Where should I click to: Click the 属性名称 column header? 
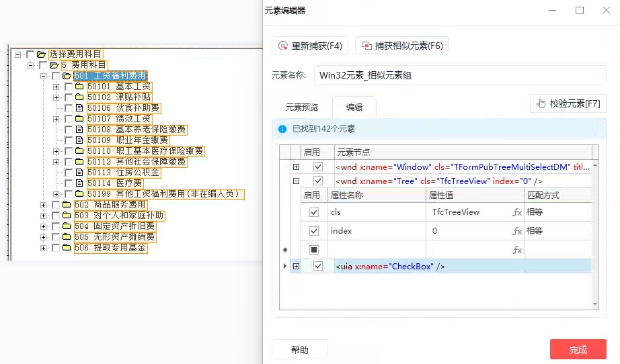coord(377,195)
